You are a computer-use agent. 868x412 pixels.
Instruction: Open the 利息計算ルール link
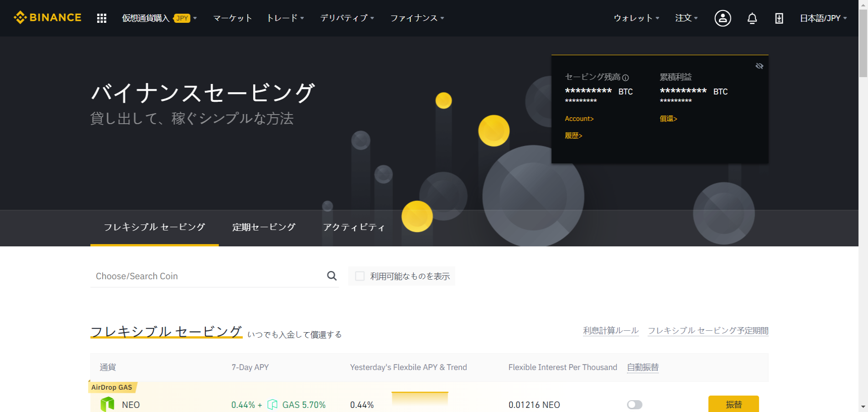[x=611, y=330]
